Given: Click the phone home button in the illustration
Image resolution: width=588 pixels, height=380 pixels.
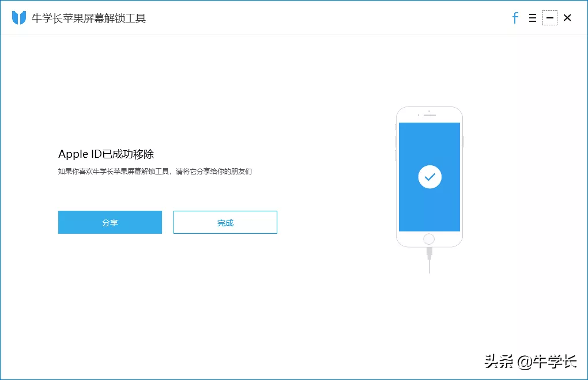Looking at the screenshot, I should 429,238.
